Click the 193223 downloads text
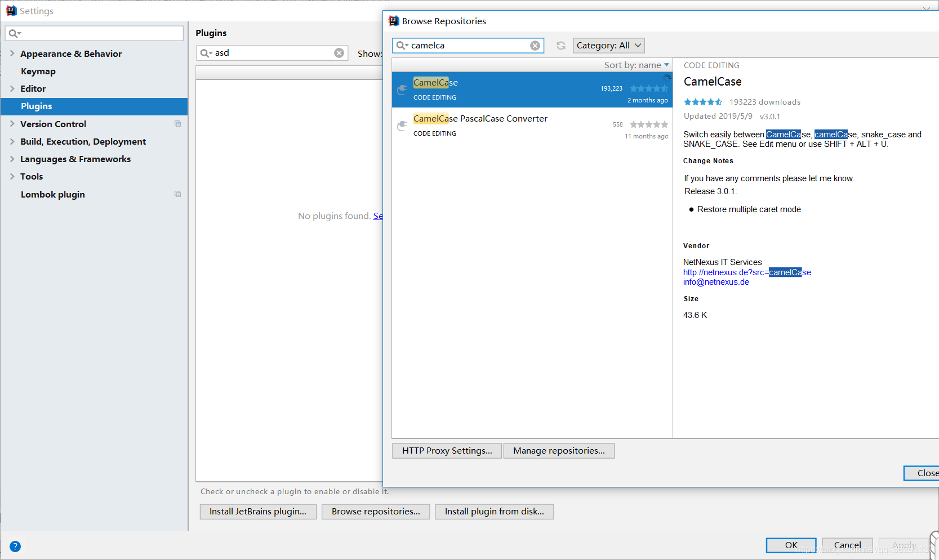This screenshot has width=939, height=560. point(765,102)
